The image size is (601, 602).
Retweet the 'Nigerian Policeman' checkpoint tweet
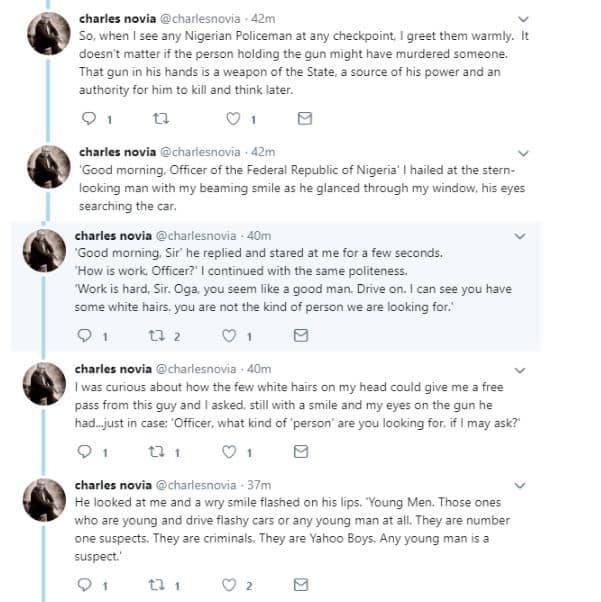[159, 118]
